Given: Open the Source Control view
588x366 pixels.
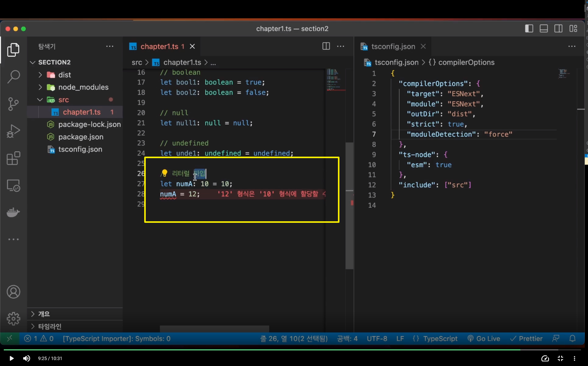Looking at the screenshot, I should 13,104.
